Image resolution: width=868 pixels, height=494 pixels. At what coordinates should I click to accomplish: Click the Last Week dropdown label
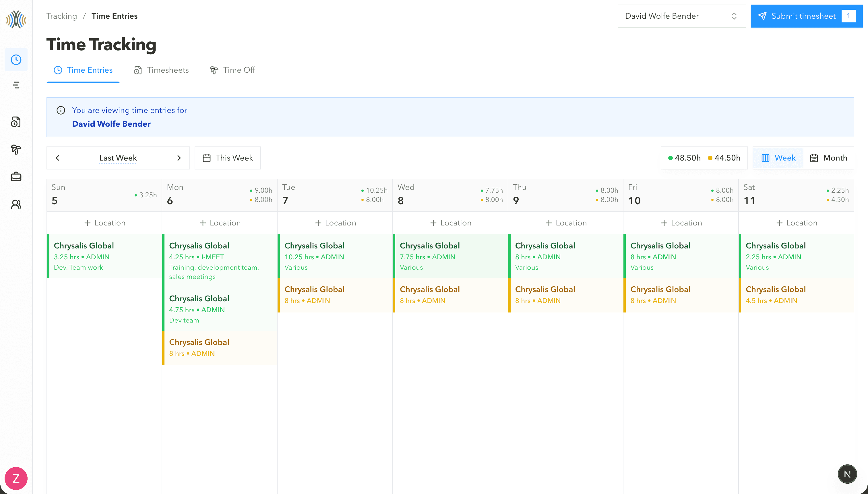[118, 158]
